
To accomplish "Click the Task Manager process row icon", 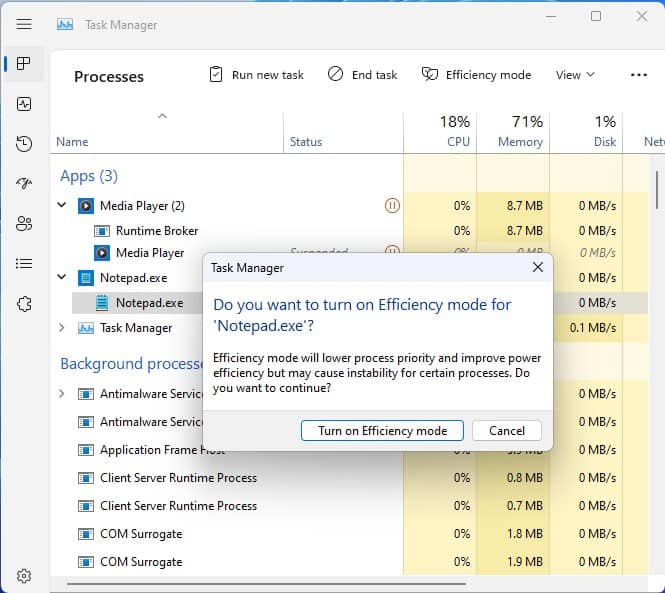I will coord(86,328).
